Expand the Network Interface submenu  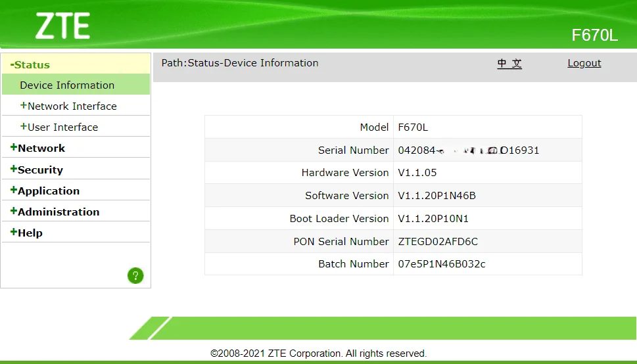coord(68,106)
